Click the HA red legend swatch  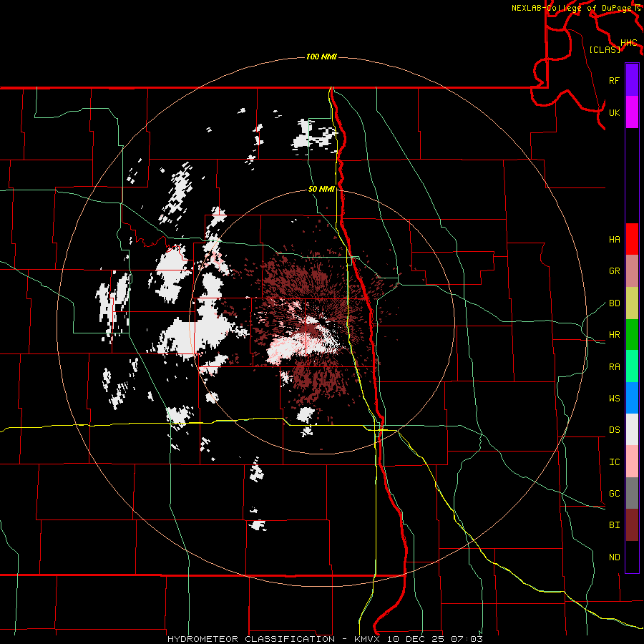coord(632,239)
